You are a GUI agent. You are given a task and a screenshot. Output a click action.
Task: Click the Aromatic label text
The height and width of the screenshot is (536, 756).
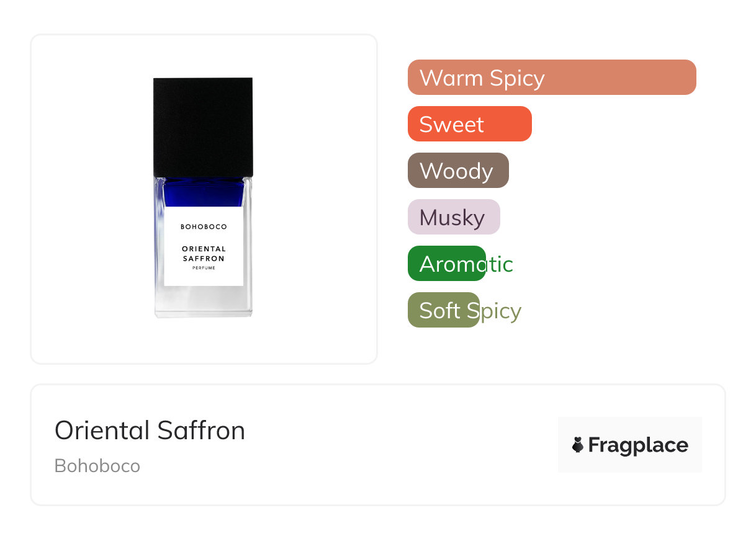[466, 264]
